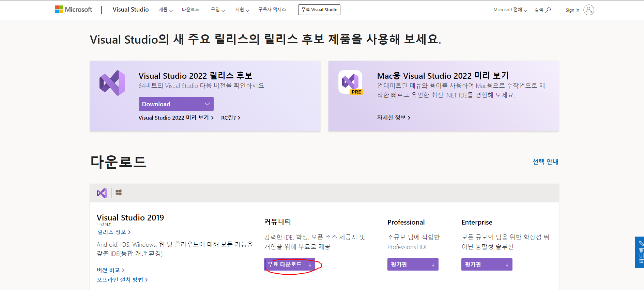Go to Visual Studio home link in header
The height and width of the screenshot is (290, 644).
pos(131,10)
